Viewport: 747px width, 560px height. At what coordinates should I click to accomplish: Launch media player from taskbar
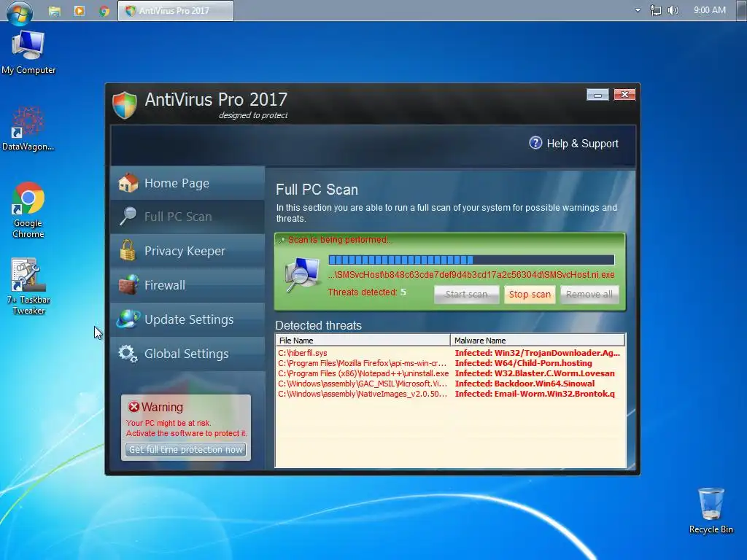tap(79, 11)
